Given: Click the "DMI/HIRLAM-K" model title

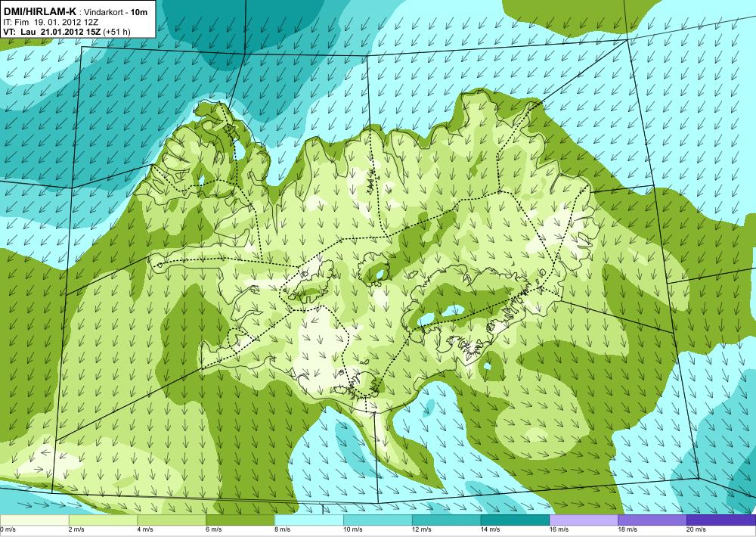Looking at the screenshot, I should click(x=39, y=11).
